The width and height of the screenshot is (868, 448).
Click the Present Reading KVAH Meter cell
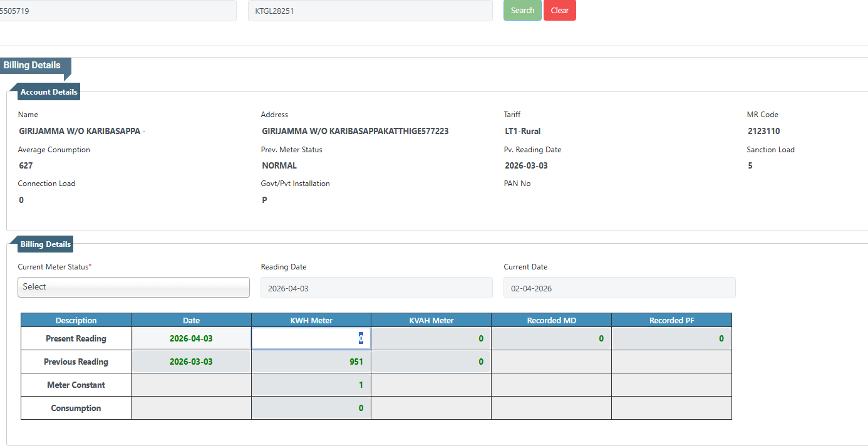431,339
